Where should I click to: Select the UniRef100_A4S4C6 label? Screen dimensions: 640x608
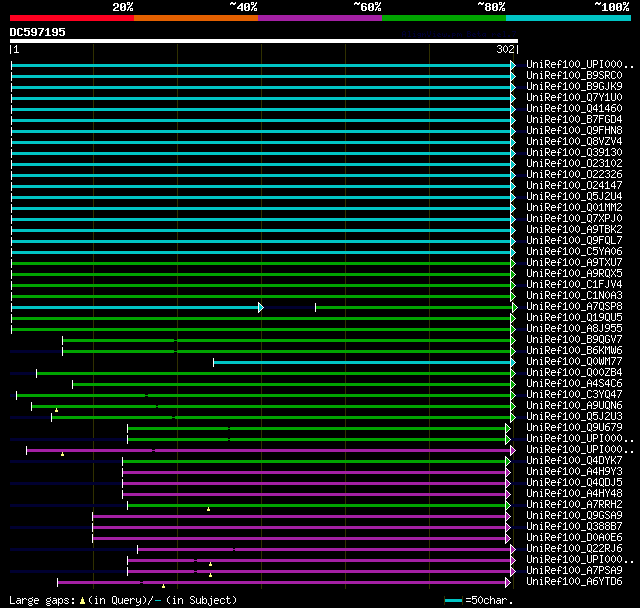click(x=574, y=384)
